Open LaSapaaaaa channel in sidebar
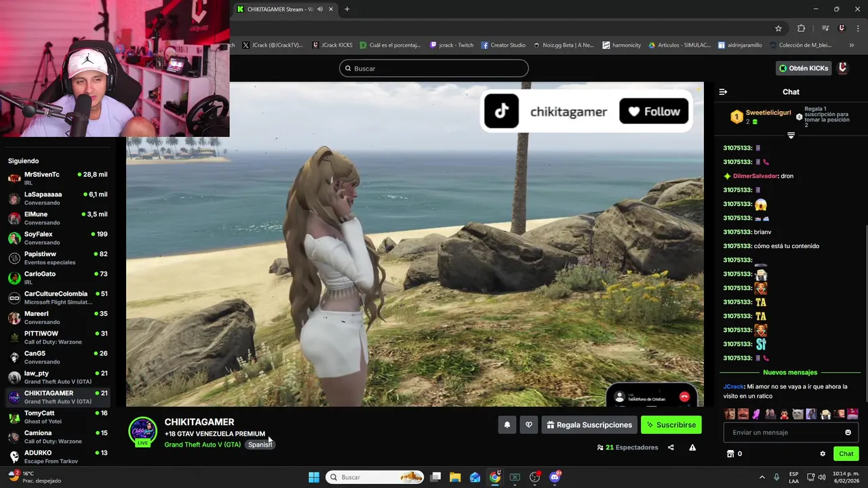The width and height of the screenshot is (868, 488). tap(58, 199)
